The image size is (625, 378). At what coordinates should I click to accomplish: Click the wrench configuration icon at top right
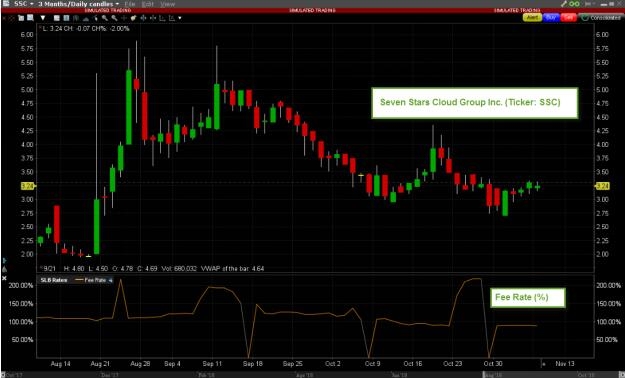[x=564, y=4]
